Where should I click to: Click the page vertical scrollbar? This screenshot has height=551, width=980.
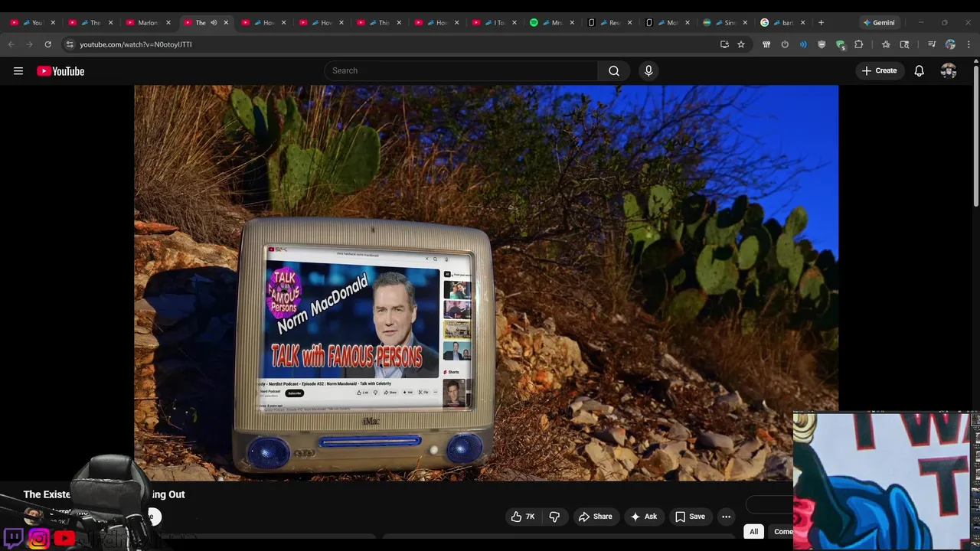click(975, 136)
